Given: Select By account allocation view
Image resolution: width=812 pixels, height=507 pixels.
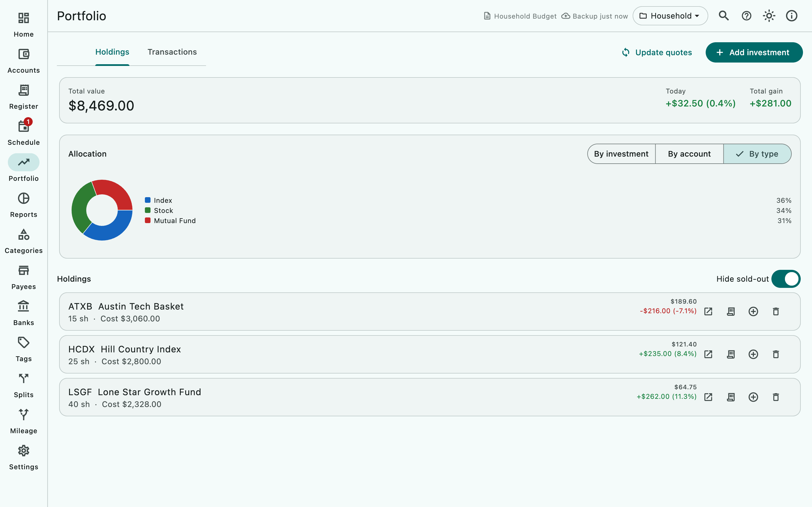Looking at the screenshot, I should click(x=689, y=154).
